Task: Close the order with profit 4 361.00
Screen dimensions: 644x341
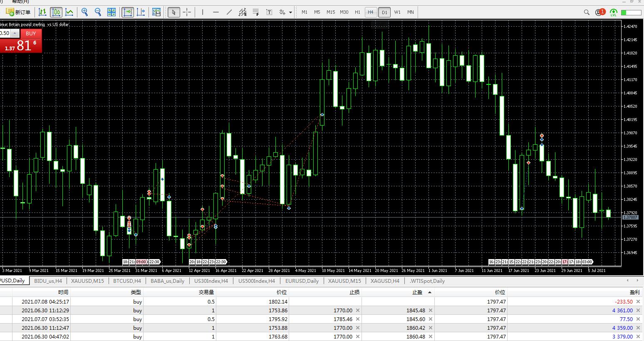Action: (638, 311)
